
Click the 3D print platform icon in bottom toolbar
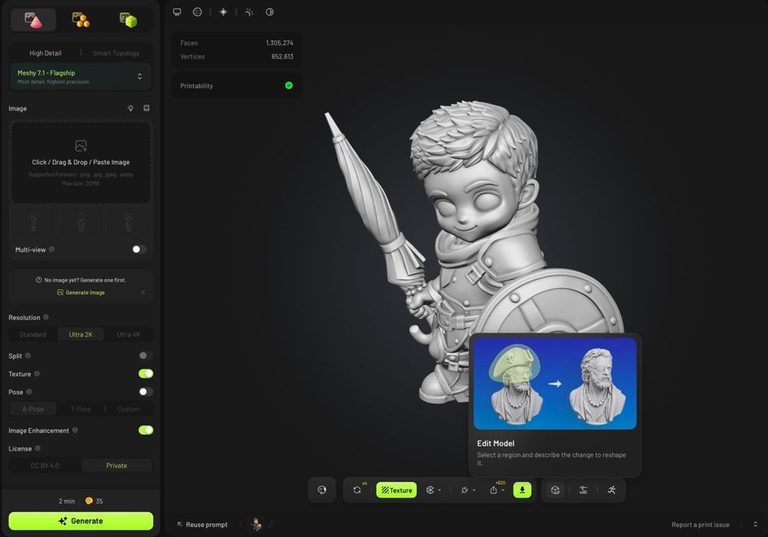(x=583, y=490)
